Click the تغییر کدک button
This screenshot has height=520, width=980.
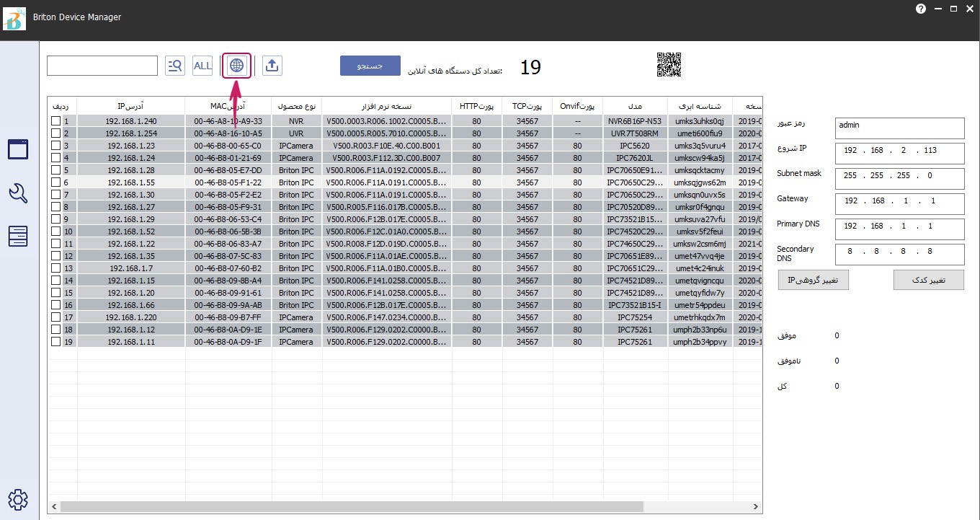(x=928, y=280)
